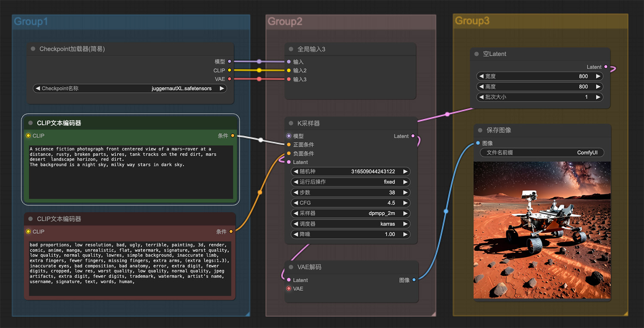Click the red VAE output port on Checkpoint加载器
The width and height of the screenshot is (644, 328).
click(229, 79)
